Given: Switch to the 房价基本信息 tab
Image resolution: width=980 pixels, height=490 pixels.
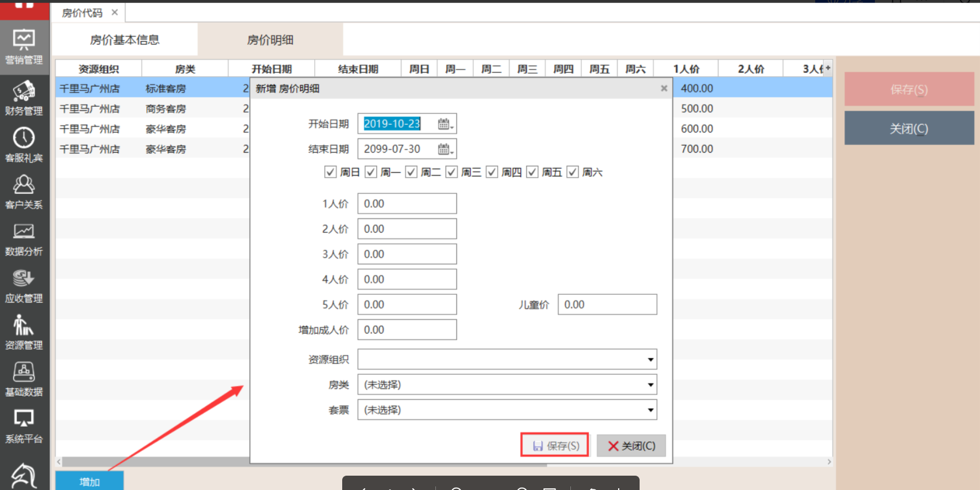Looking at the screenshot, I should coord(125,40).
